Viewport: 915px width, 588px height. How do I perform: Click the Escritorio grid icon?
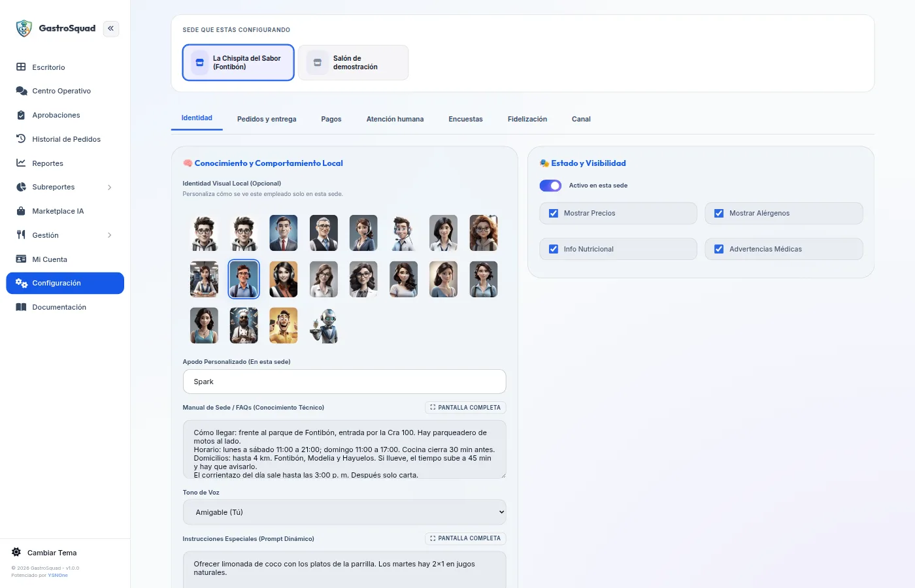(x=21, y=67)
